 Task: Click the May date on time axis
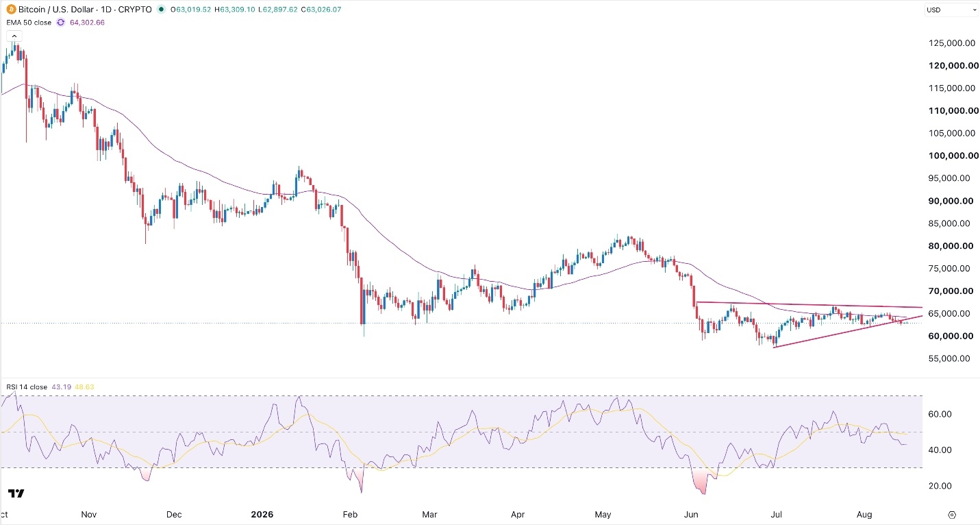tap(603, 514)
